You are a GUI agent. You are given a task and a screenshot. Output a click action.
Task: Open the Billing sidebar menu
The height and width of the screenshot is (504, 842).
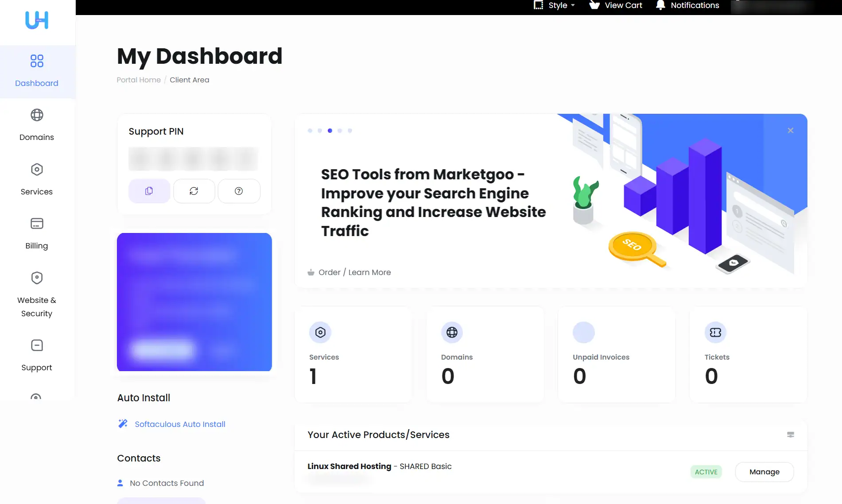tap(37, 234)
